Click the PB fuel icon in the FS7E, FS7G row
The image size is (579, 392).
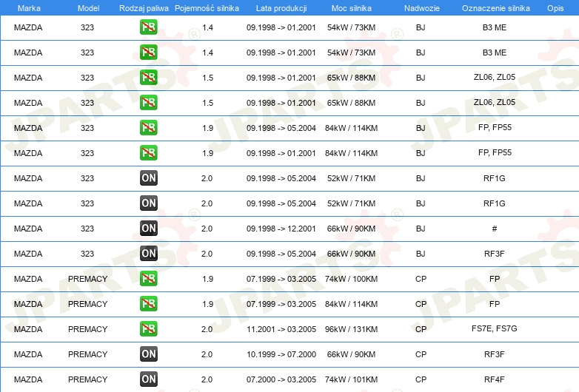coord(149,329)
